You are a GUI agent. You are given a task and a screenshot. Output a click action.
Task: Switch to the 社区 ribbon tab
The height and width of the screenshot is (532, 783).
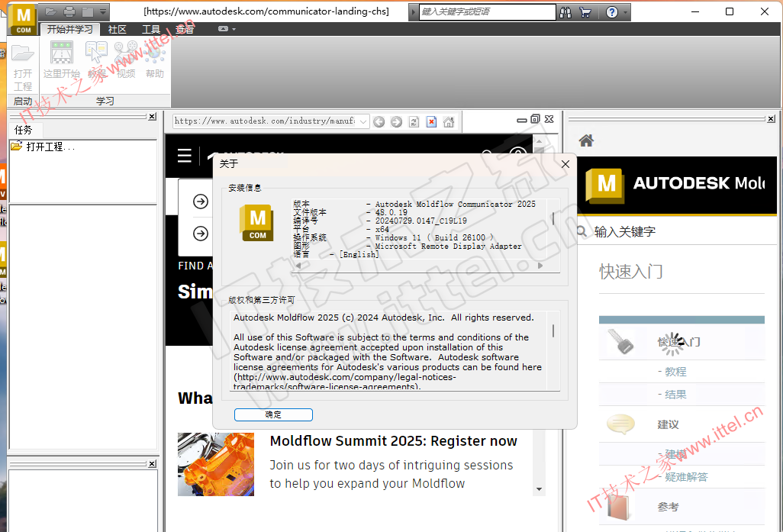pyautogui.click(x=118, y=30)
